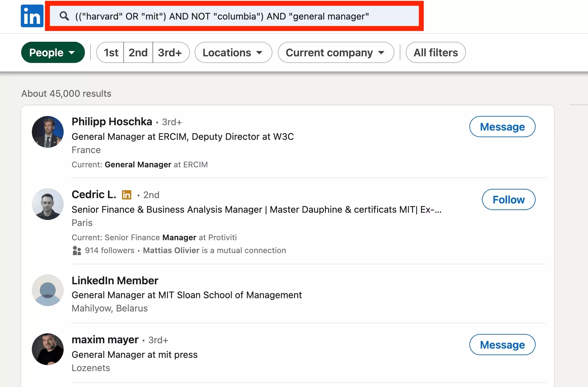
Task: Click the '914 followers' text
Action: coord(110,250)
